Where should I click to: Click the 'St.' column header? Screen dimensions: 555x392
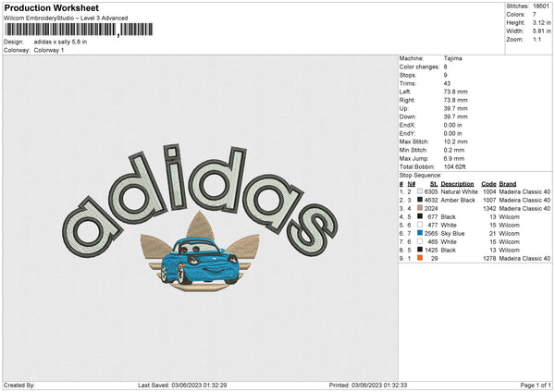click(x=434, y=184)
